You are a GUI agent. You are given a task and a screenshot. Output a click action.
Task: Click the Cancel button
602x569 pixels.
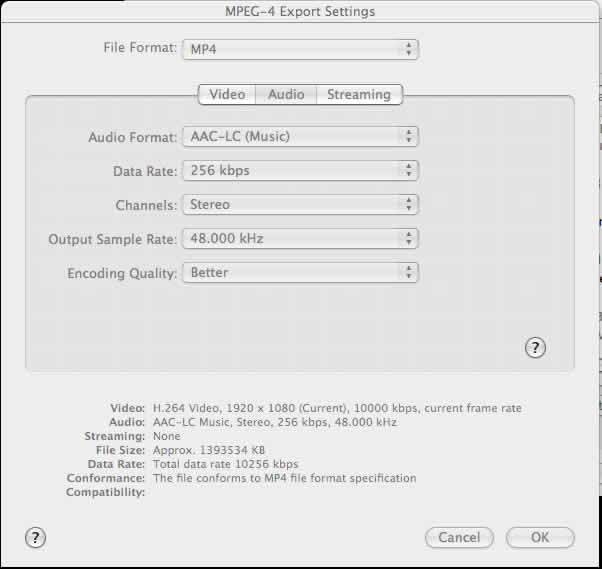[459, 537]
